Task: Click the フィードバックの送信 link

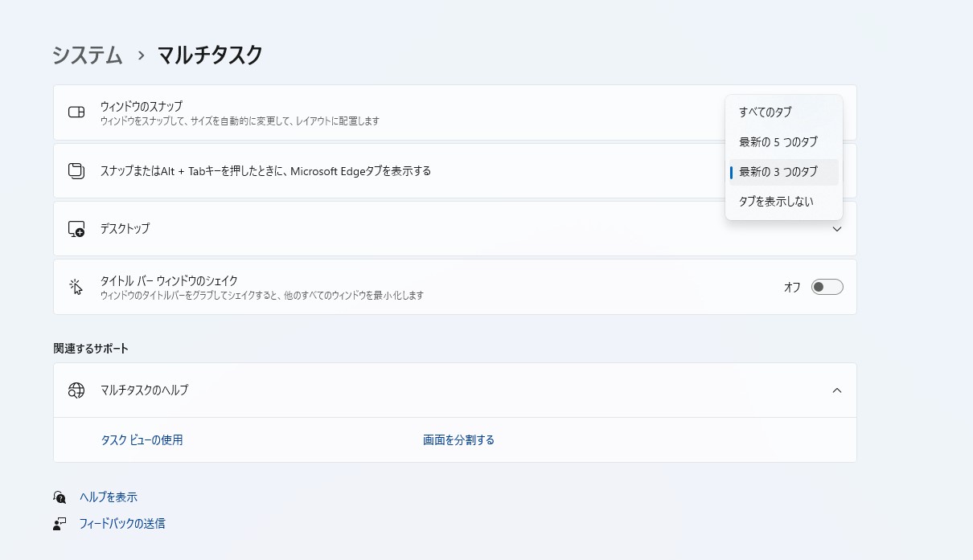Action: click(121, 523)
